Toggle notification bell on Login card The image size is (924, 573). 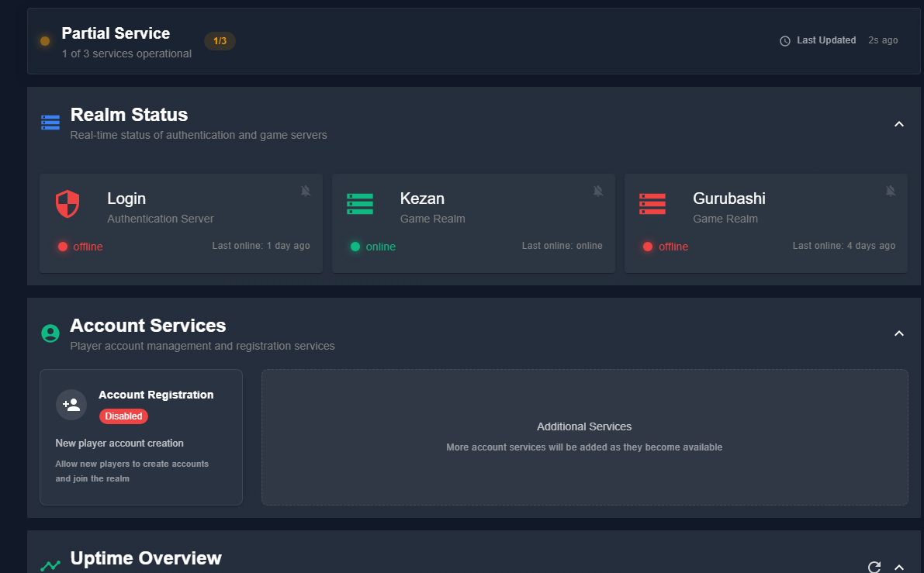305,191
